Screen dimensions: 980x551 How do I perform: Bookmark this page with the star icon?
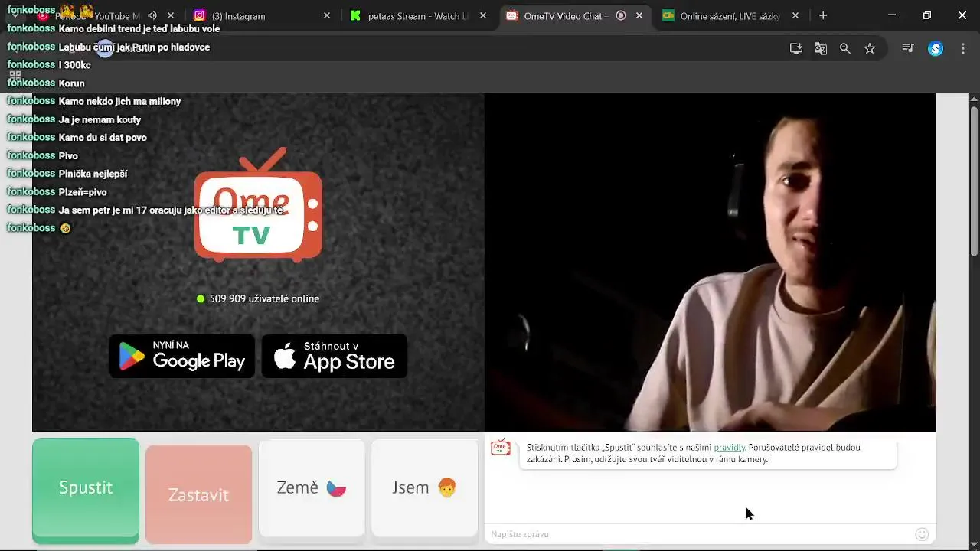870,48
